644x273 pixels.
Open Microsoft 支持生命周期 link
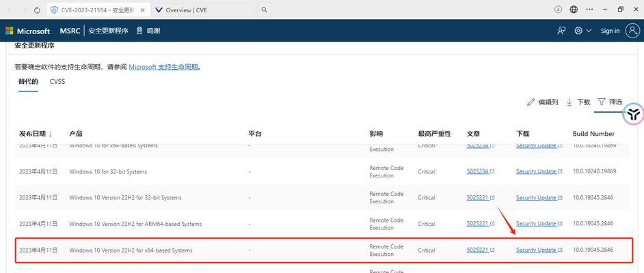[x=163, y=67]
